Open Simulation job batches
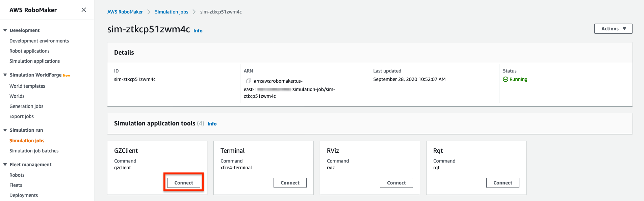 click(x=34, y=151)
